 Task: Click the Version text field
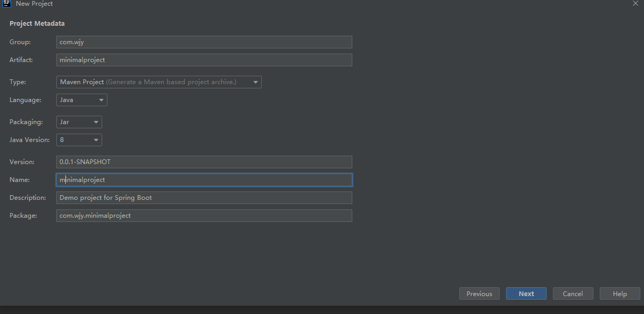(x=204, y=162)
